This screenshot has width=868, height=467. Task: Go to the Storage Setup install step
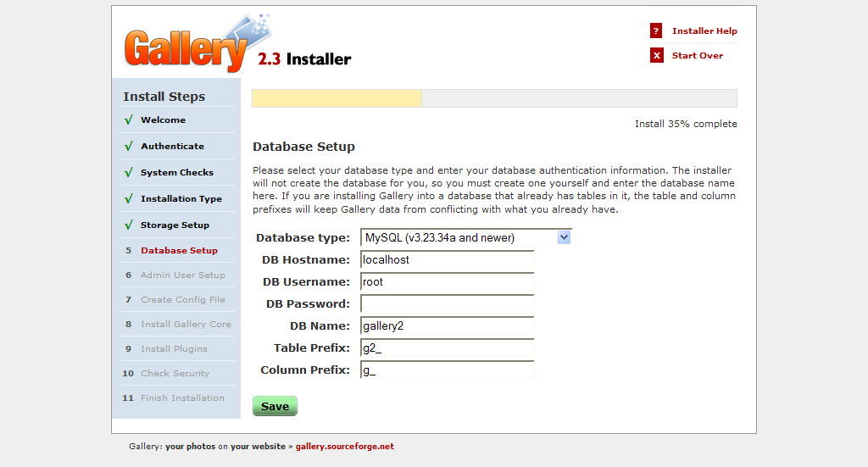175,225
